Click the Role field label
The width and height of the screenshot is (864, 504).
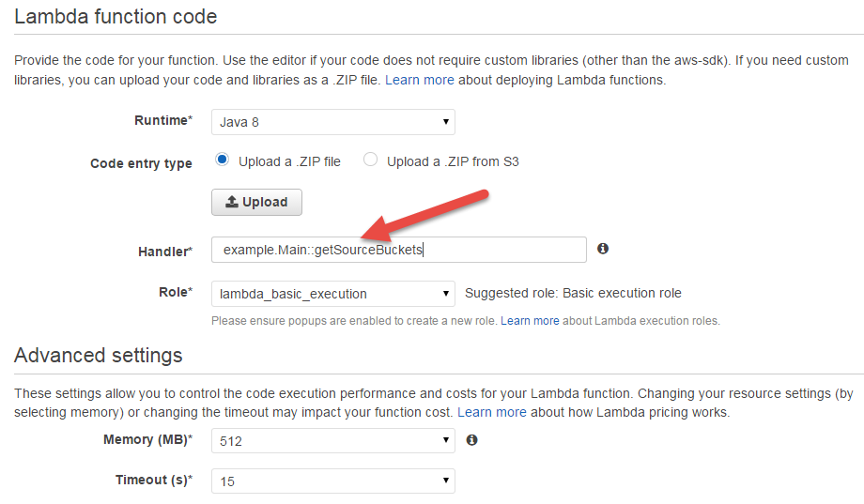point(176,292)
